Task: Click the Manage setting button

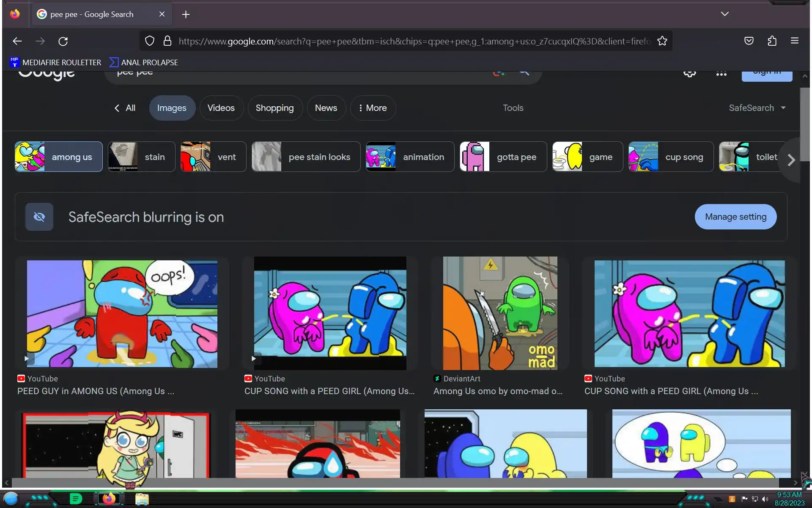Action: click(x=735, y=217)
